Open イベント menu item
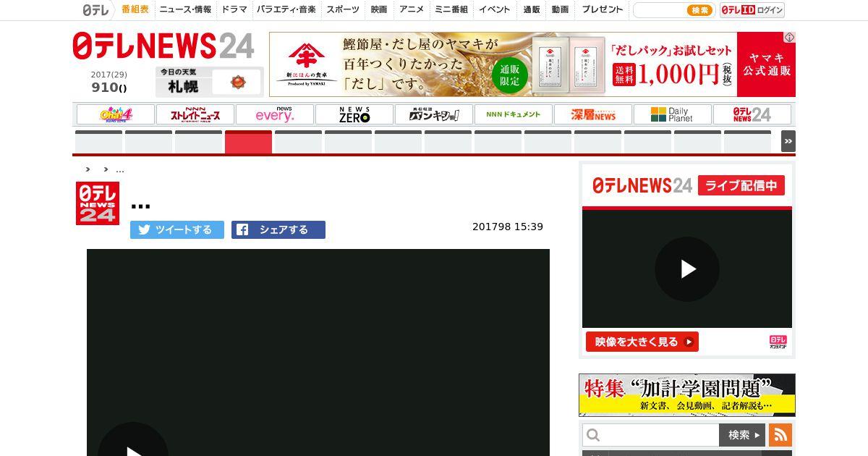The image size is (868, 456). tap(495, 9)
